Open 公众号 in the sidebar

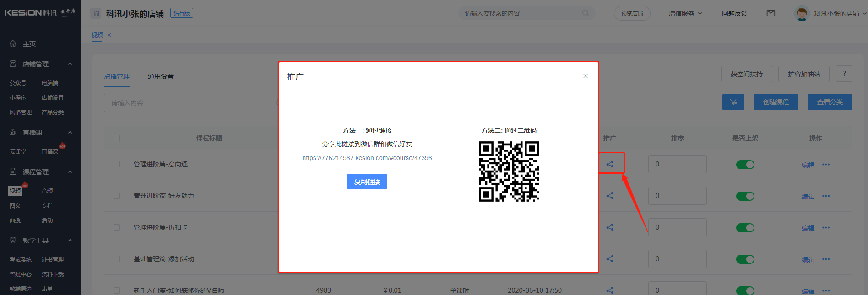[18, 83]
